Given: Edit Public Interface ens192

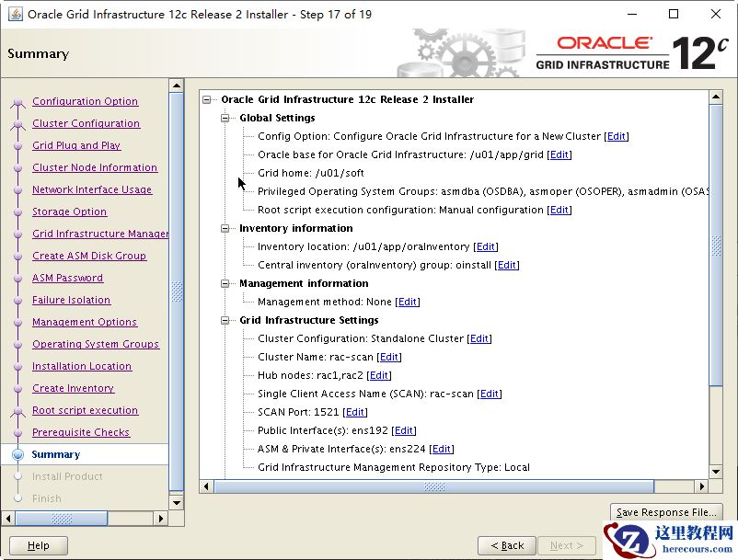Looking at the screenshot, I should tap(404, 430).
